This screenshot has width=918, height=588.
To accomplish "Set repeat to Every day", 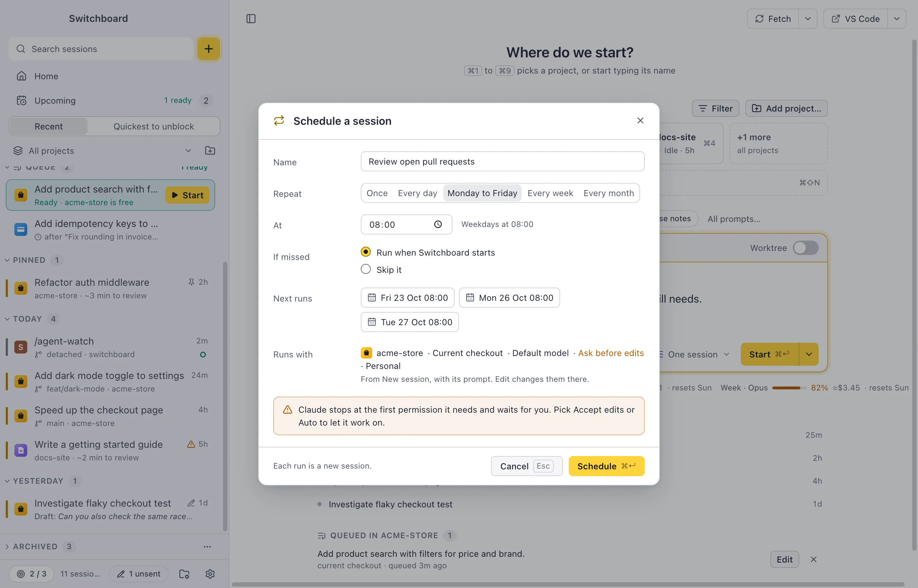I will (417, 193).
